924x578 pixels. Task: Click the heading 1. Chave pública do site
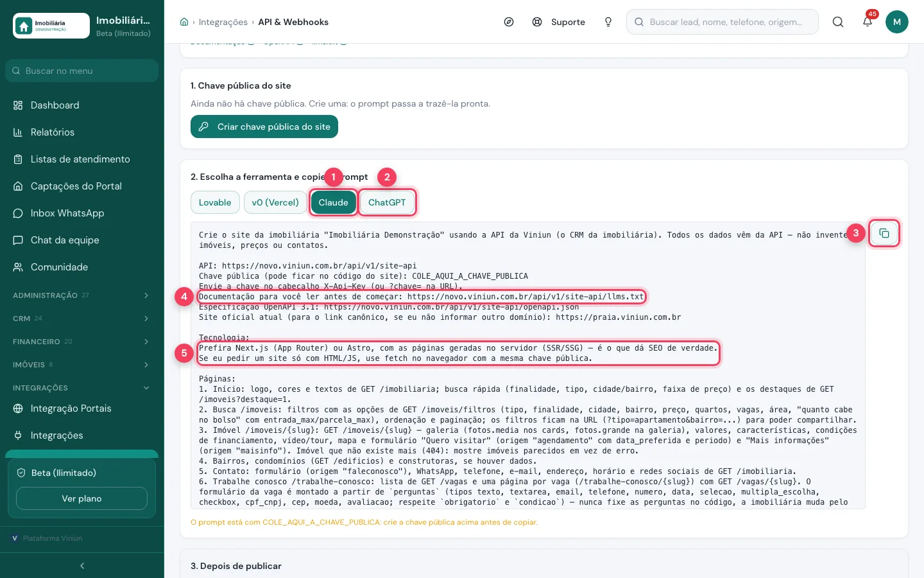click(241, 85)
